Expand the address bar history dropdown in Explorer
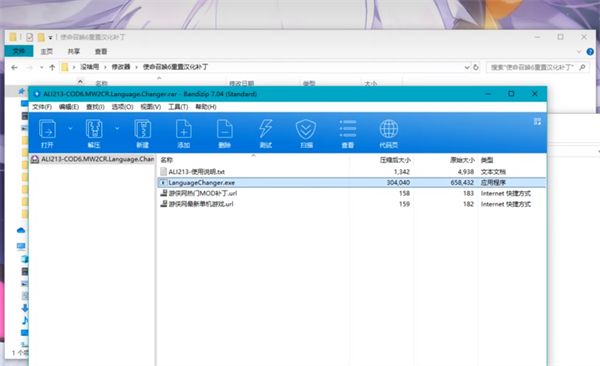Image resolution: width=600 pixels, height=366 pixels. (x=467, y=67)
